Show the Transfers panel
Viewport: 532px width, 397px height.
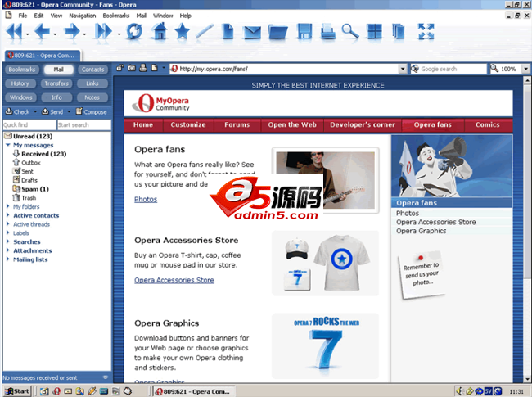(x=56, y=83)
